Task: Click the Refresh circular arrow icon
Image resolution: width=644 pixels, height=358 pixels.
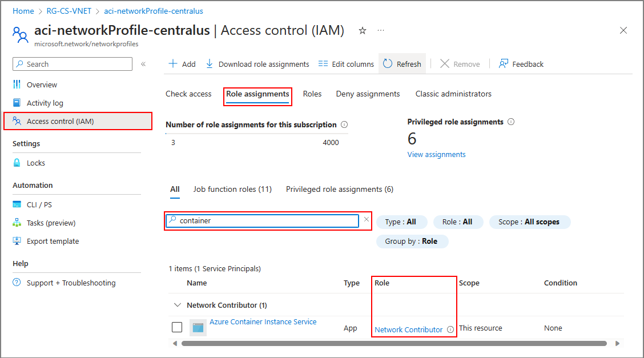Action: [388, 63]
